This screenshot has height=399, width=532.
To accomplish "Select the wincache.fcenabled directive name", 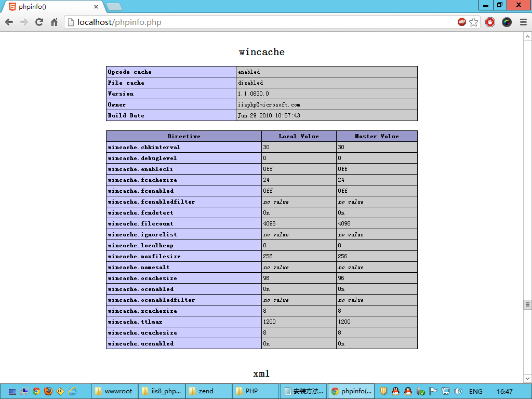I will pos(140,191).
